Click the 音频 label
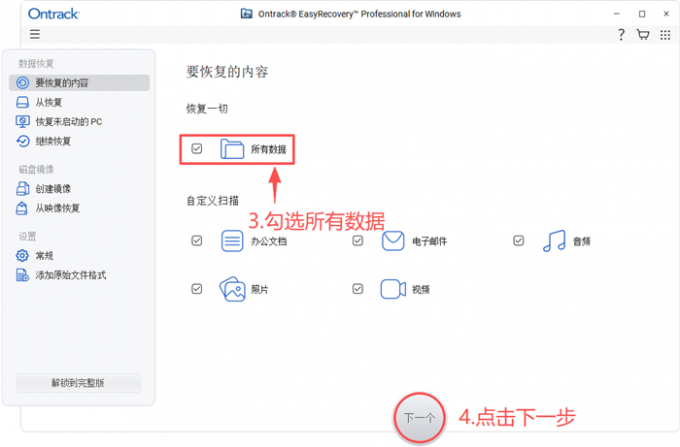This screenshot has width=680, height=447. [582, 241]
